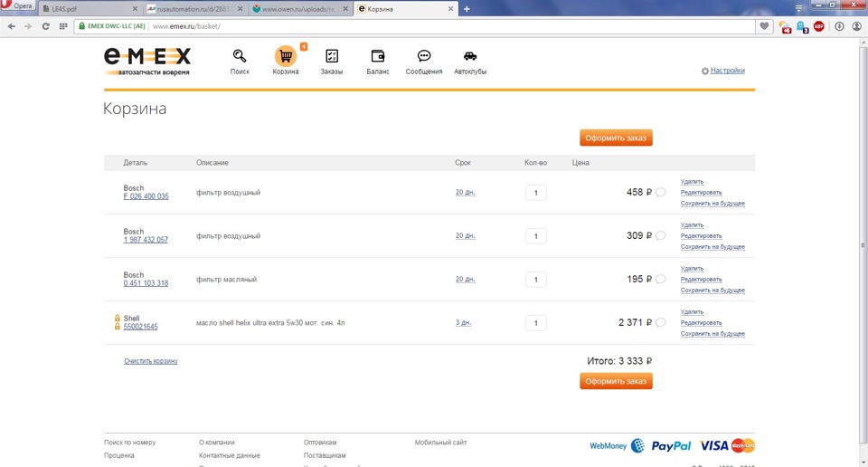Click the browser forward arrow
This screenshot has width=868, height=467.
pyautogui.click(x=28, y=26)
